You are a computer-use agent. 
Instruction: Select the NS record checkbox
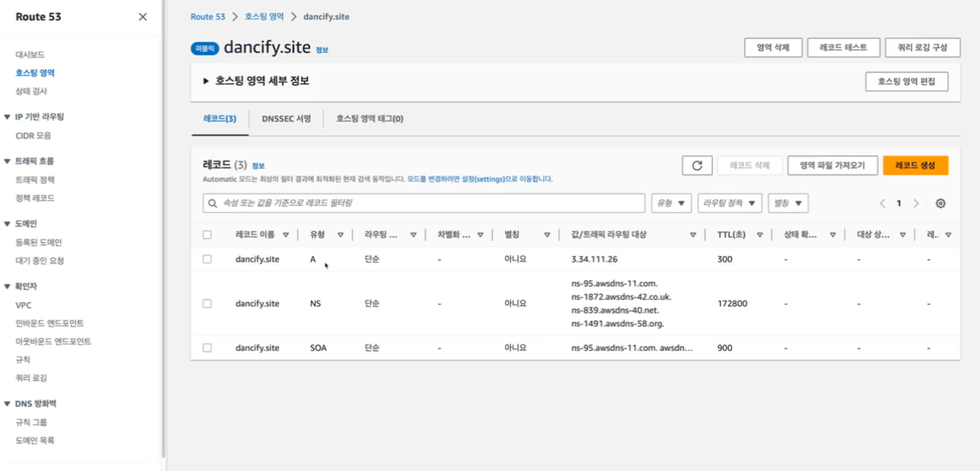point(207,304)
